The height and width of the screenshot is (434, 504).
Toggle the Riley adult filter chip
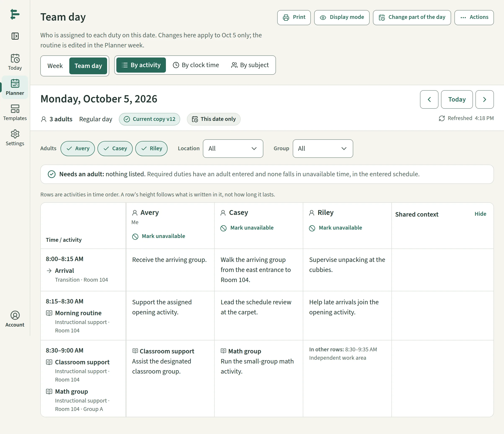pos(151,149)
